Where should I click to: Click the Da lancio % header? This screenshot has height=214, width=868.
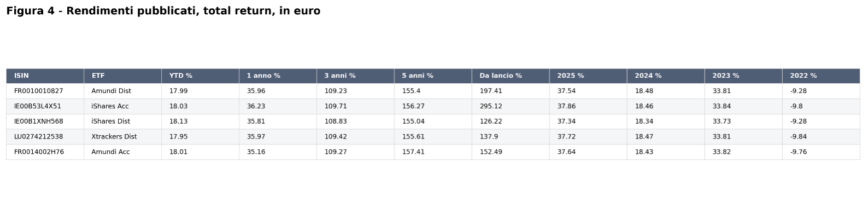coord(511,76)
